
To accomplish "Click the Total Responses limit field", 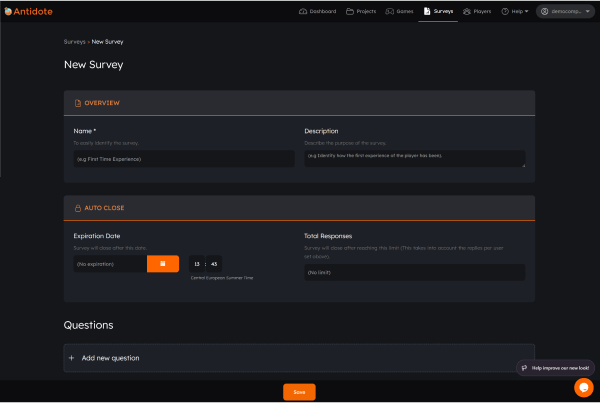I will [x=415, y=272].
